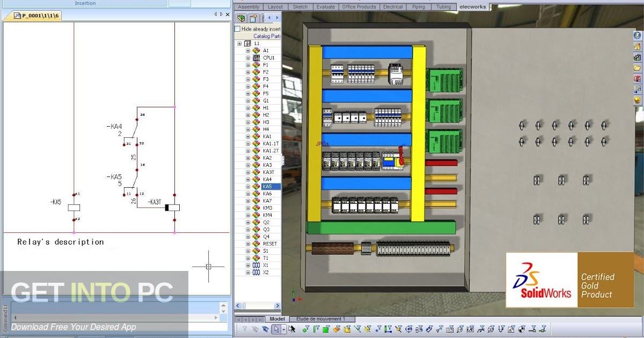Open Search results task pane icon

(x=637, y=78)
